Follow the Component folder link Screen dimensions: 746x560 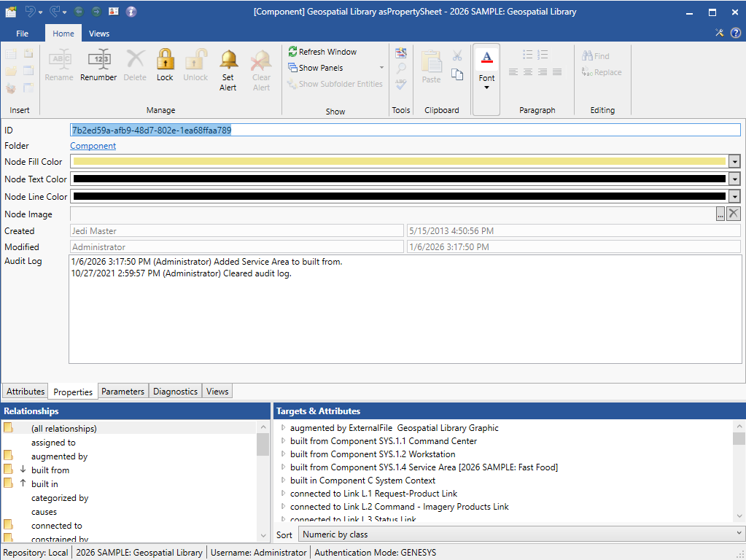click(93, 146)
